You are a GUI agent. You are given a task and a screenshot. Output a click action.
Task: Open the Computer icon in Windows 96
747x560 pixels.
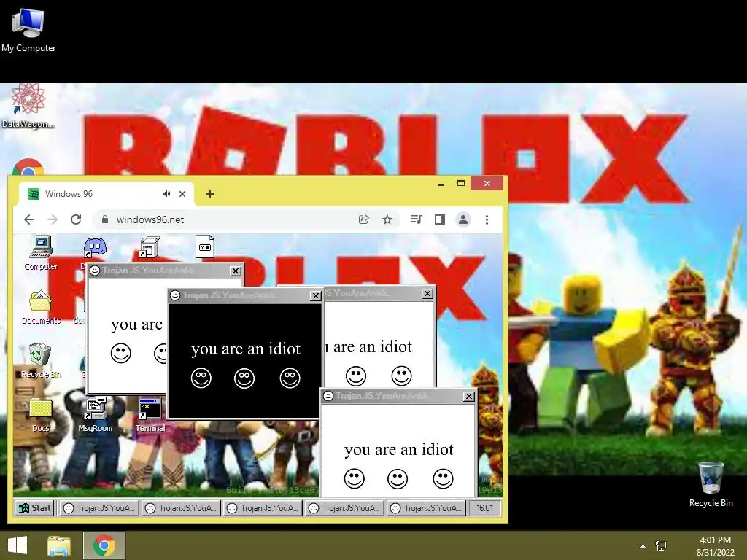click(x=41, y=253)
